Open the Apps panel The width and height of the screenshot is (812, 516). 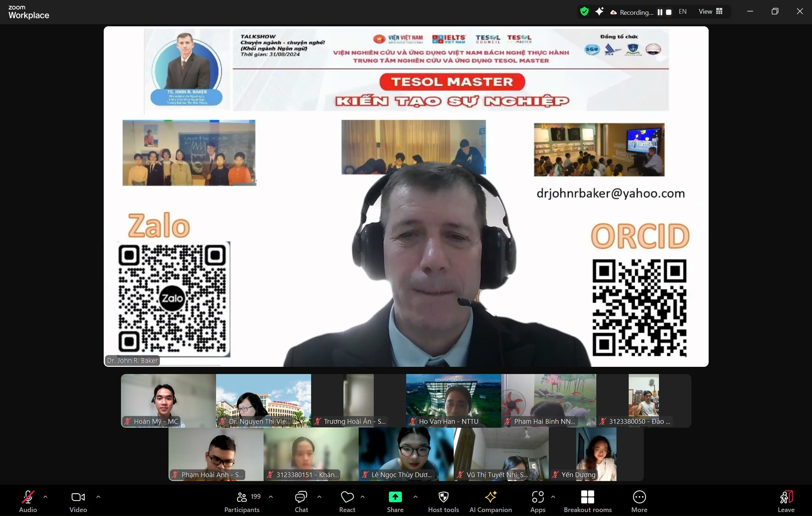(538, 501)
